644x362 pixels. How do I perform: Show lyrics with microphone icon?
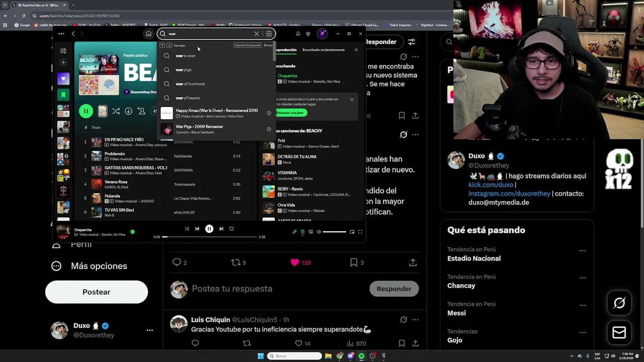294,232
